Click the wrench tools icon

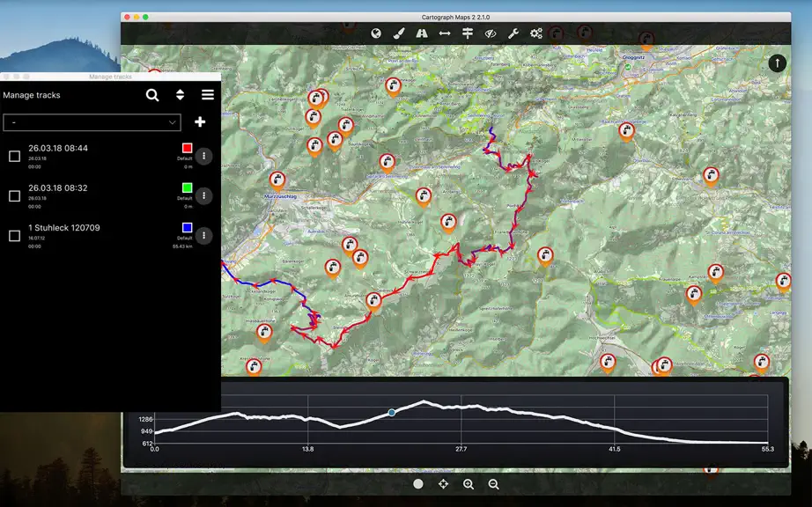(x=513, y=33)
